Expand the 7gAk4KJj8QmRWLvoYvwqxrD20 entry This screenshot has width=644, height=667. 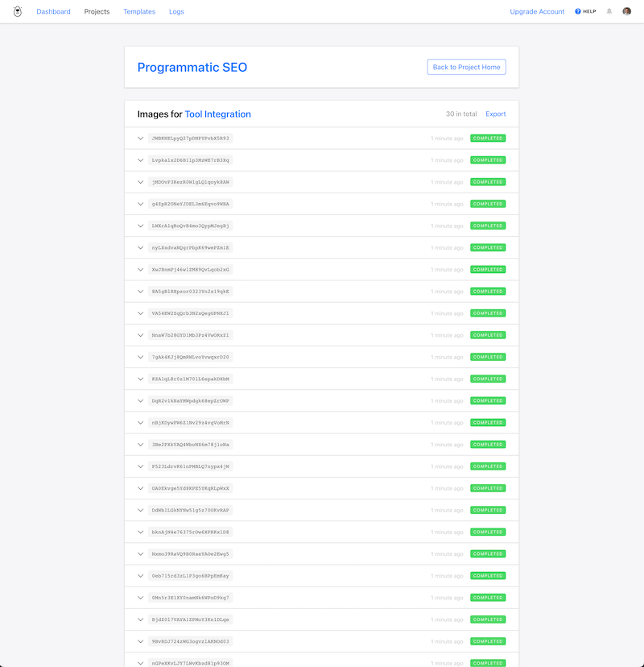coord(140,357)
